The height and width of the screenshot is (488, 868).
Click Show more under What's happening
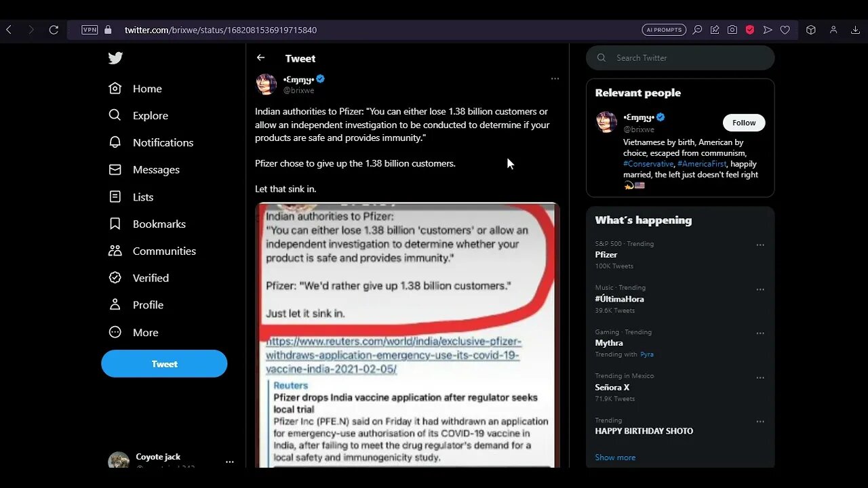tap(615, 457)
